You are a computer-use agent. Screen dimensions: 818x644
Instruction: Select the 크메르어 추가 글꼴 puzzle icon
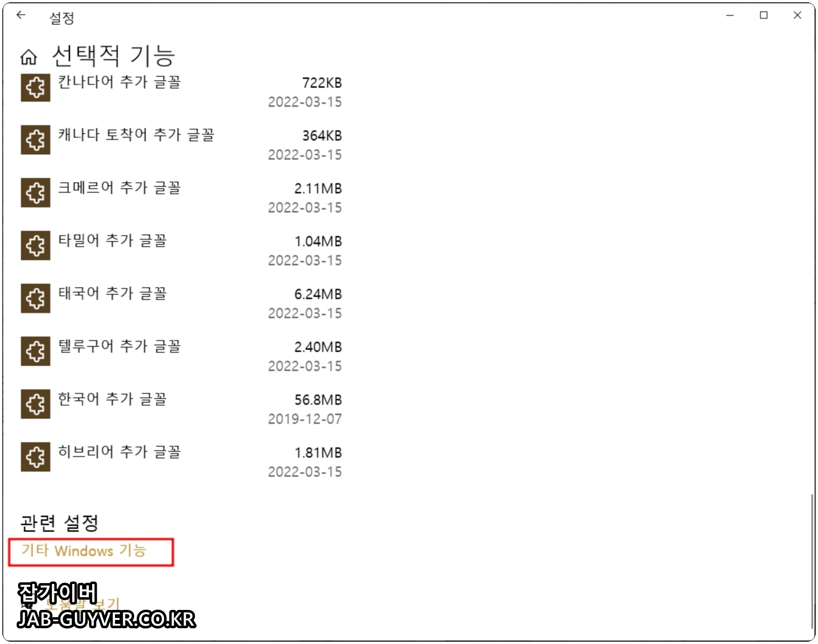point(35,192)
